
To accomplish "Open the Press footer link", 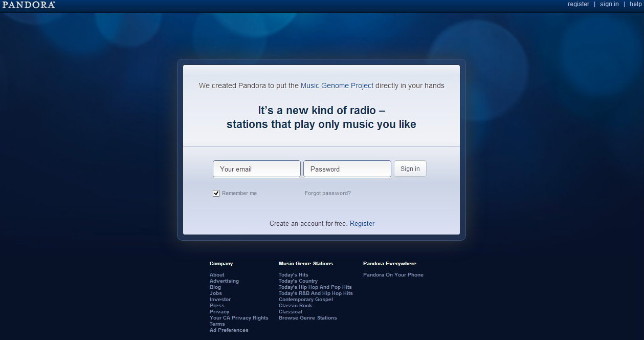I will click(217, 306).
